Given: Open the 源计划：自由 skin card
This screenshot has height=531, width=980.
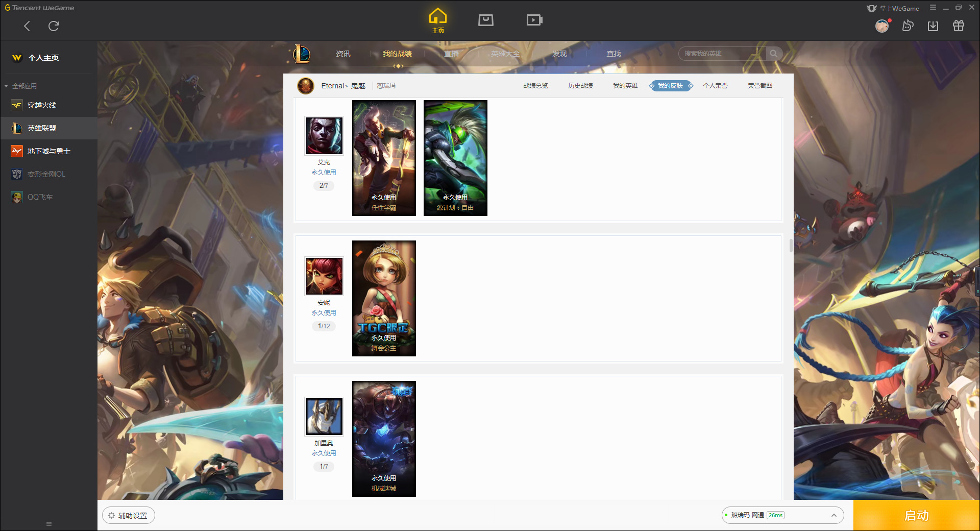Looking at the screenshot, I should pos(455,158).
